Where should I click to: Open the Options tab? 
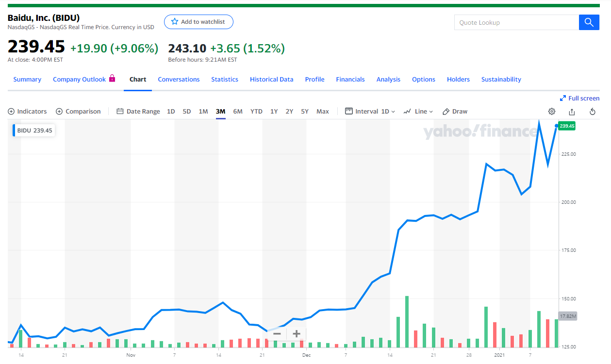point(424,80)
